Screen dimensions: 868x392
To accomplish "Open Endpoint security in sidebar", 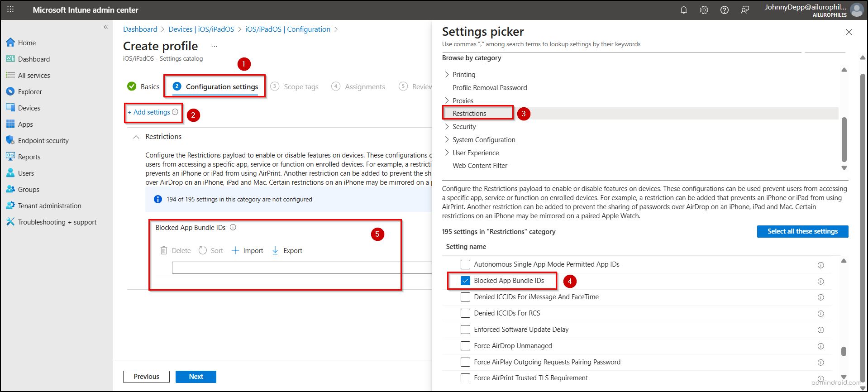I will click(43, 141).
